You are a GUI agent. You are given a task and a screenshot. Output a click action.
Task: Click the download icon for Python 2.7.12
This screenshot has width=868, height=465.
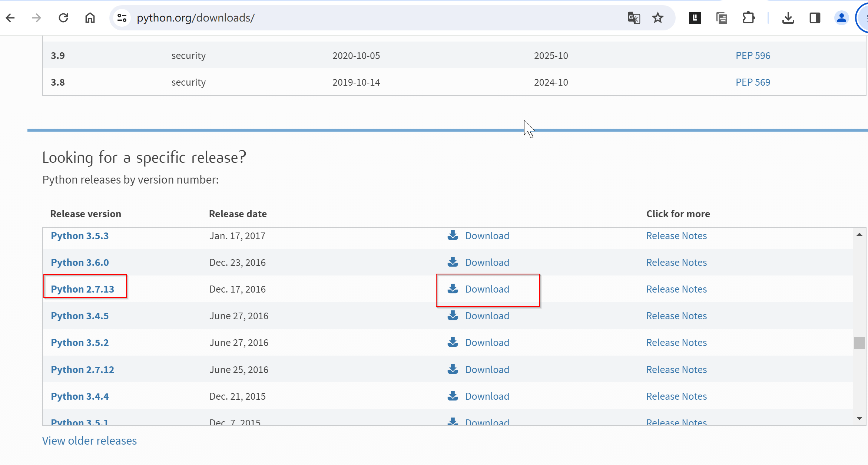pos(453,369)
